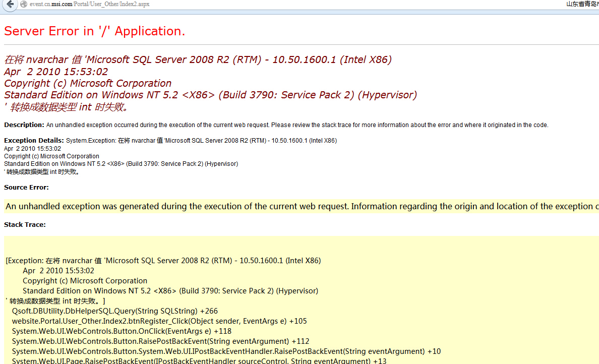Click the 'website.Portal.User_Other.Index2.btnRegister_Click' stack line
599x364 pixels.
tap(159, 321)
